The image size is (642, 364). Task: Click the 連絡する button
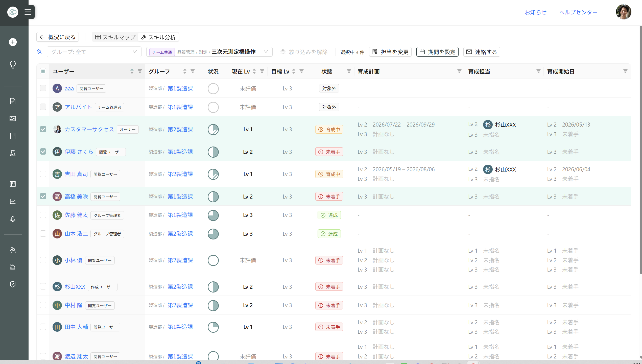[x=482, y=52]
